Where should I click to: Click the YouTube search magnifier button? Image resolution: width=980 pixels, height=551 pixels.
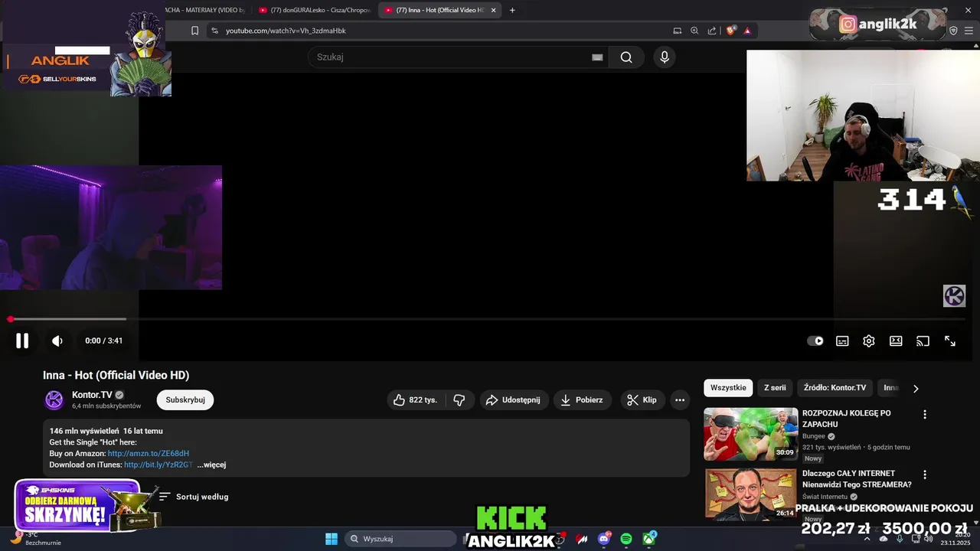tap(626, 57)
